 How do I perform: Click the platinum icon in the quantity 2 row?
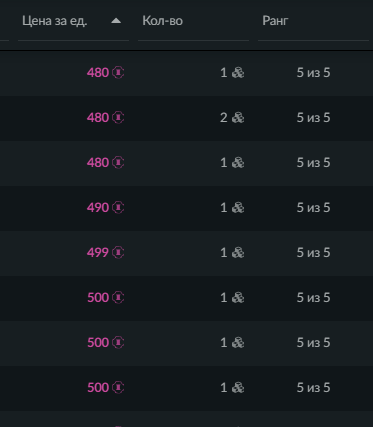(x=118, y=117)
